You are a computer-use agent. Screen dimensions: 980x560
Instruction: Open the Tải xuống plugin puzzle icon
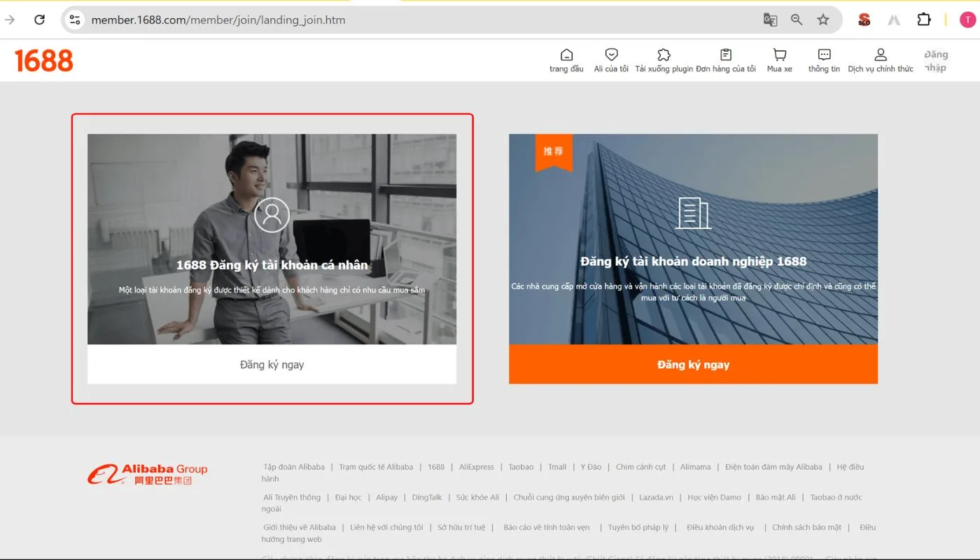[x=664, y=55]
